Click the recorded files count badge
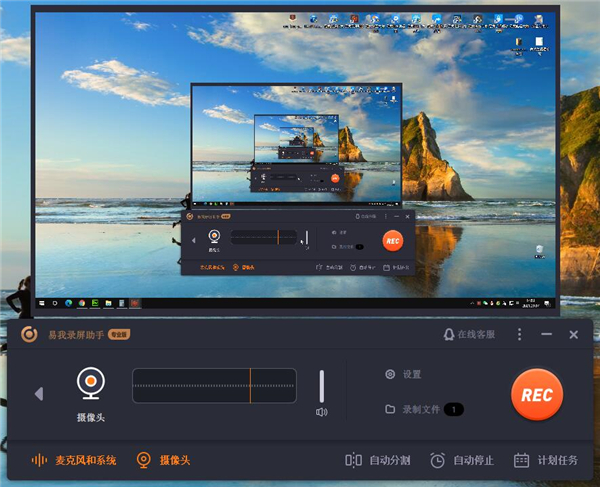Image resolution: width=600 pixels, height=487 pixels. point(453,409)
